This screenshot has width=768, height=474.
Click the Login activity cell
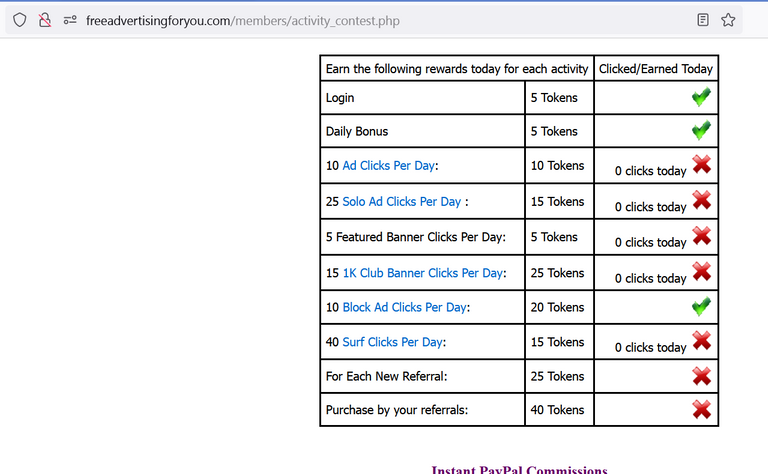click(x=422, y=97)
